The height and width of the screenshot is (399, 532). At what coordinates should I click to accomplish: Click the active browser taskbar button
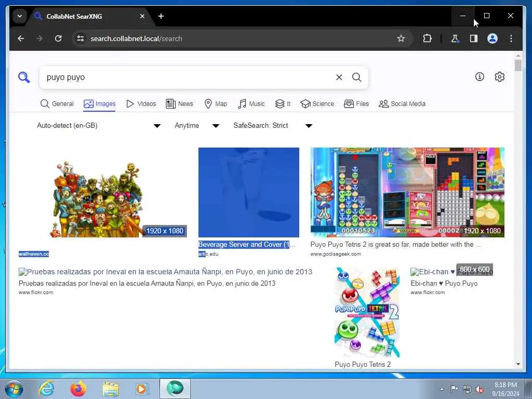[175, 389]
